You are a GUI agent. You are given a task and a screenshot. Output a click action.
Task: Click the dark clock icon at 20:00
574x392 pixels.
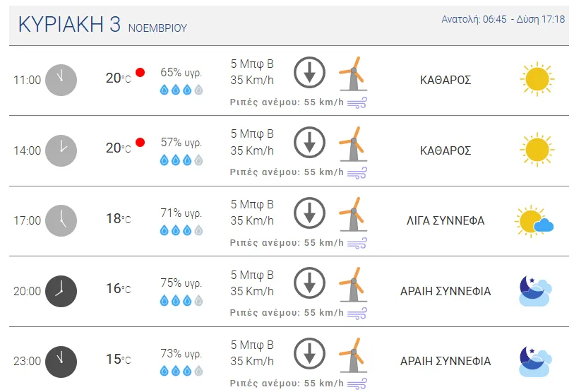click(x=61, y=290)
